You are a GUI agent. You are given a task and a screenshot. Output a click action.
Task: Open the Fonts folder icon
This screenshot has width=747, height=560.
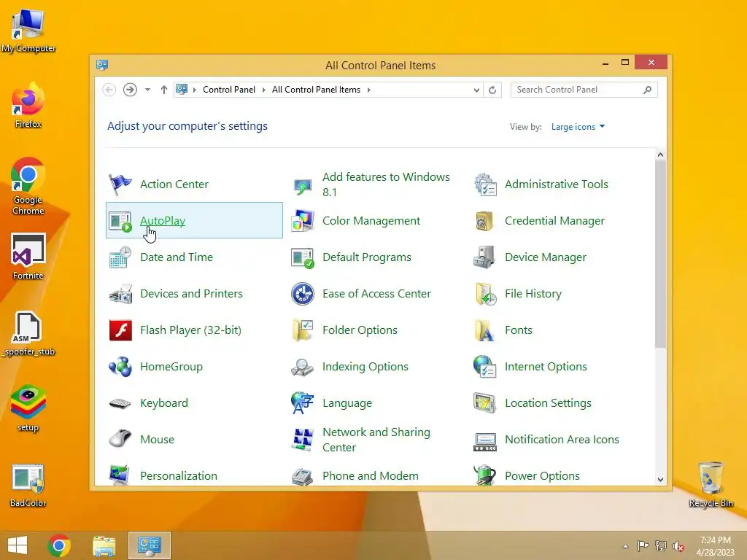(x=484, y=330)
